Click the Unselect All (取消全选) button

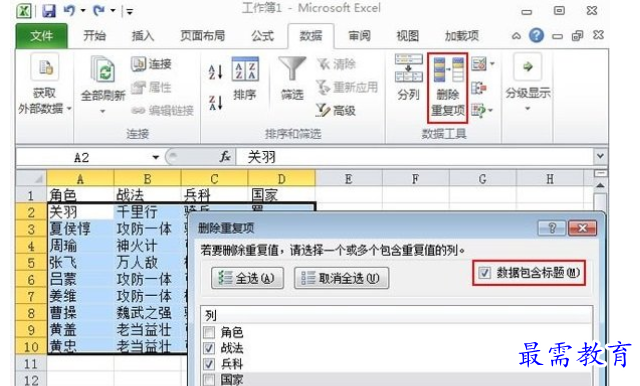[x=341, y=278]
